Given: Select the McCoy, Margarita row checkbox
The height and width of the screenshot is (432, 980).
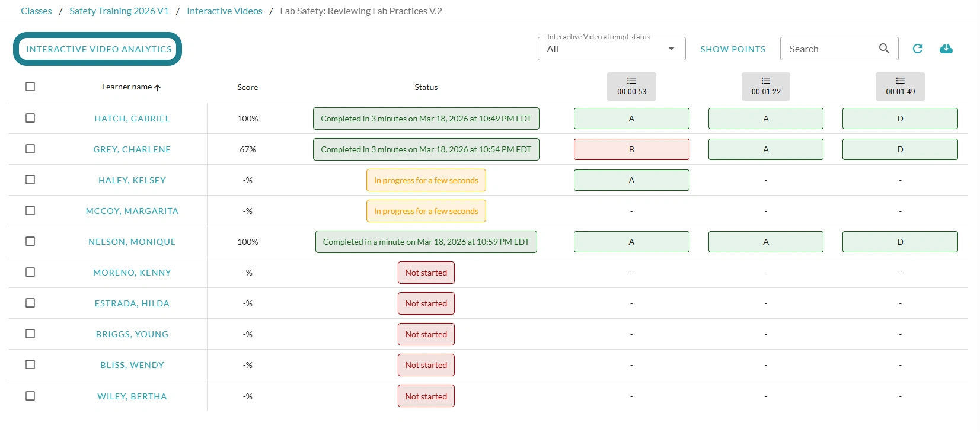Looking at the screenshot, I should 30,210.
